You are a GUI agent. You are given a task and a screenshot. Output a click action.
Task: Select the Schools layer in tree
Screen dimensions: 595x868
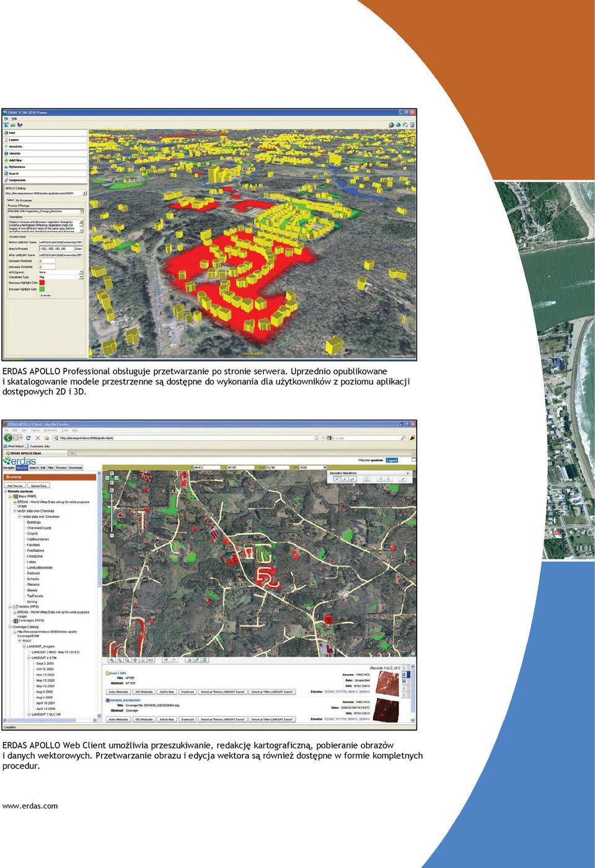[33, 579]
